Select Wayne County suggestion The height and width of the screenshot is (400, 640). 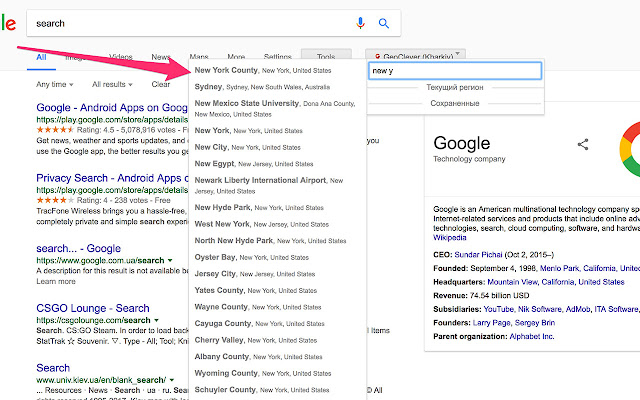278,307
